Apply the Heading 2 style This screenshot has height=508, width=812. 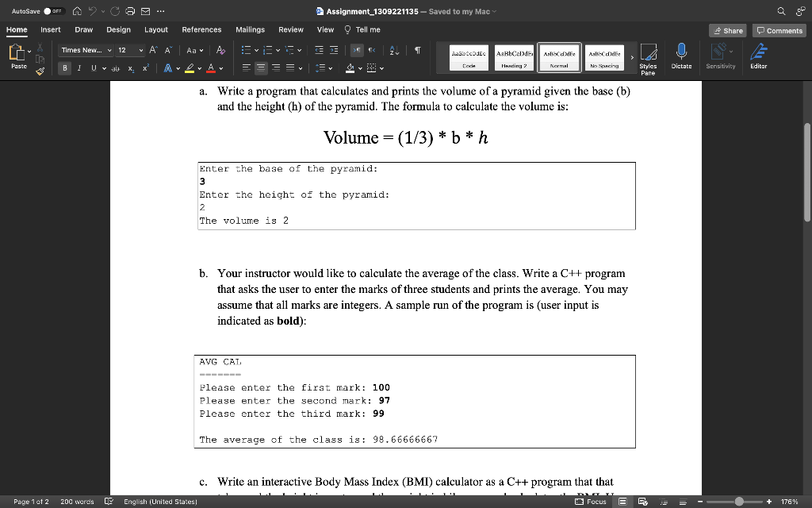point(514,57)
